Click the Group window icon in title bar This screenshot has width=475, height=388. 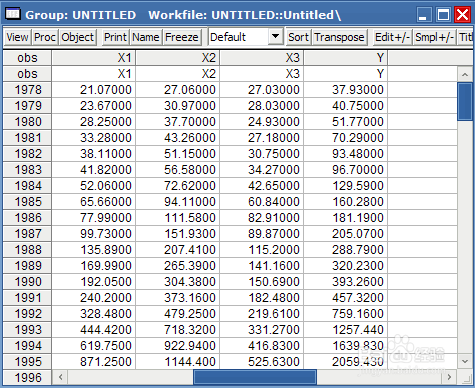13,14
